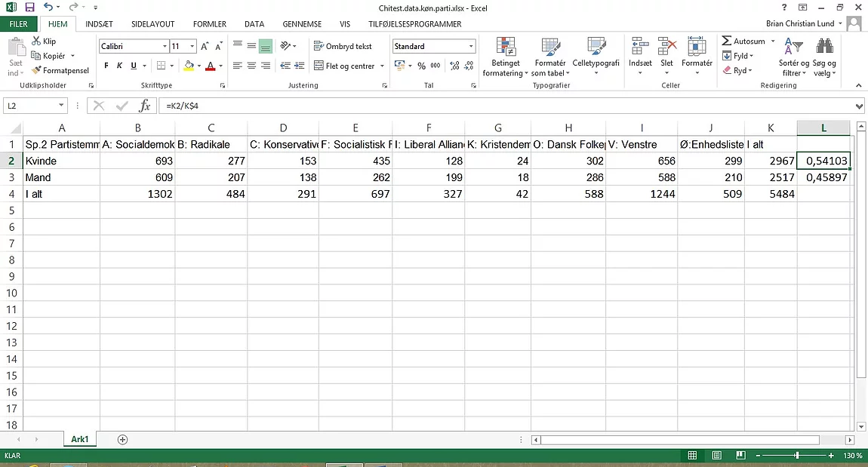
Task: Expand the formula bar
Action: click(859, 106)
